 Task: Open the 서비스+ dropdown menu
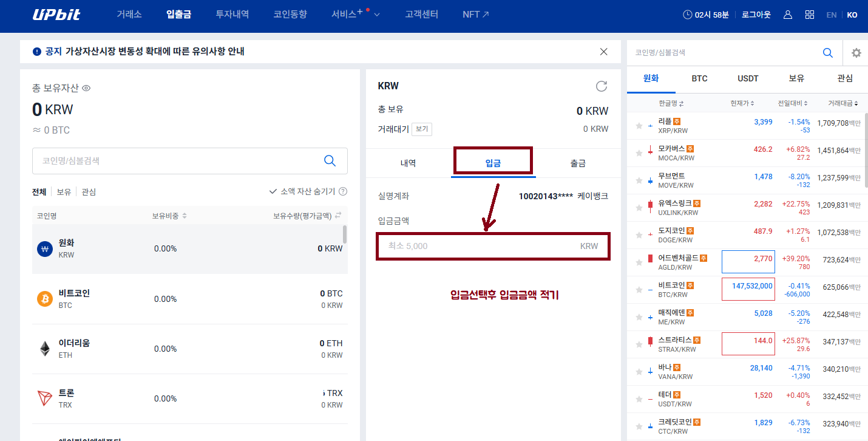point(354,14)
